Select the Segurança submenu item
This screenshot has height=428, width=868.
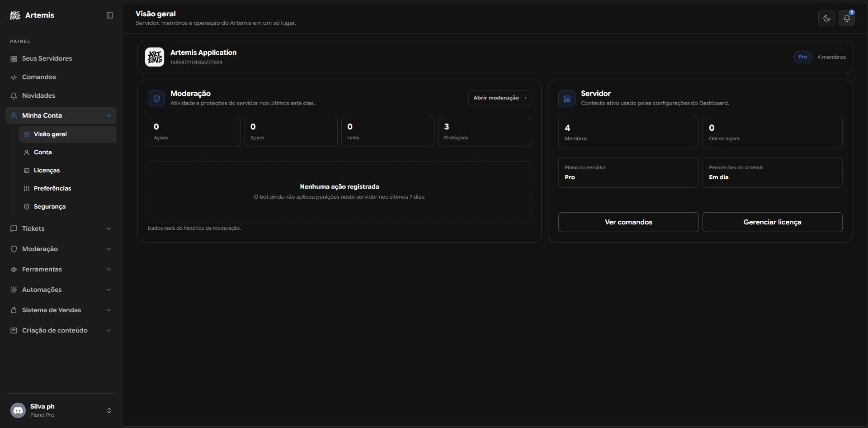pos(68,207)
